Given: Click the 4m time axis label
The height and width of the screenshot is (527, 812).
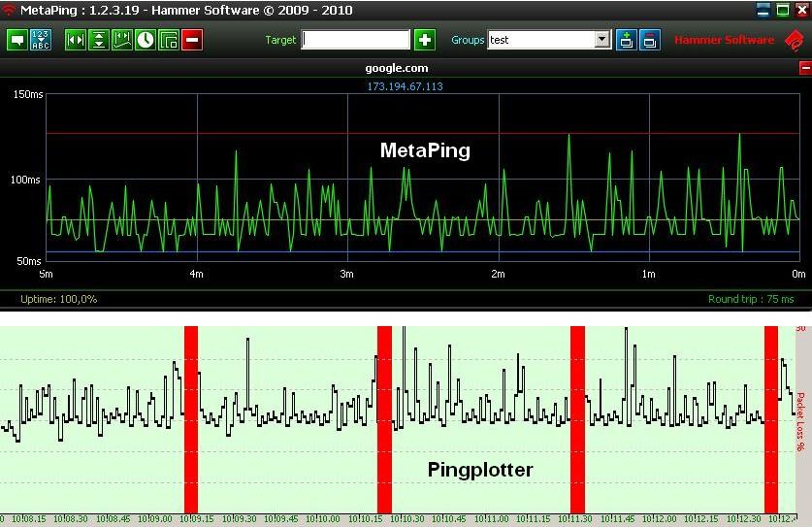Looking at the screenshot, I should click(x=196, y=274).
